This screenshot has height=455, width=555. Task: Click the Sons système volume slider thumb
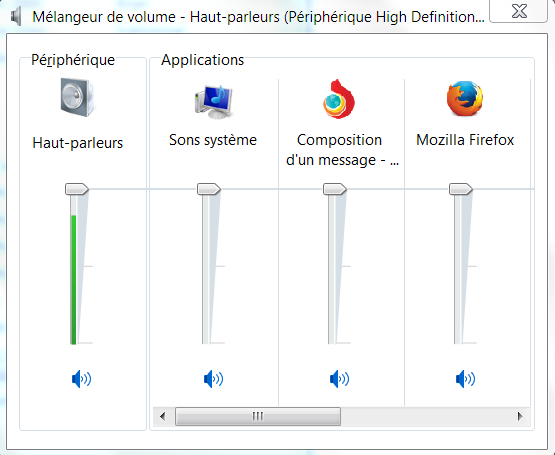click(209, 189)
